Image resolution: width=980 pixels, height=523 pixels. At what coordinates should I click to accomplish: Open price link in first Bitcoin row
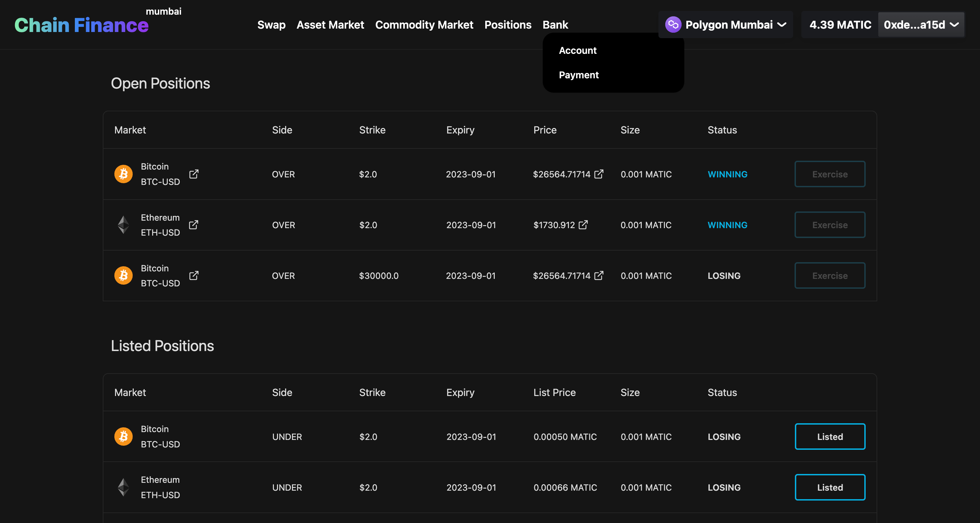click(x=599, y=174)
